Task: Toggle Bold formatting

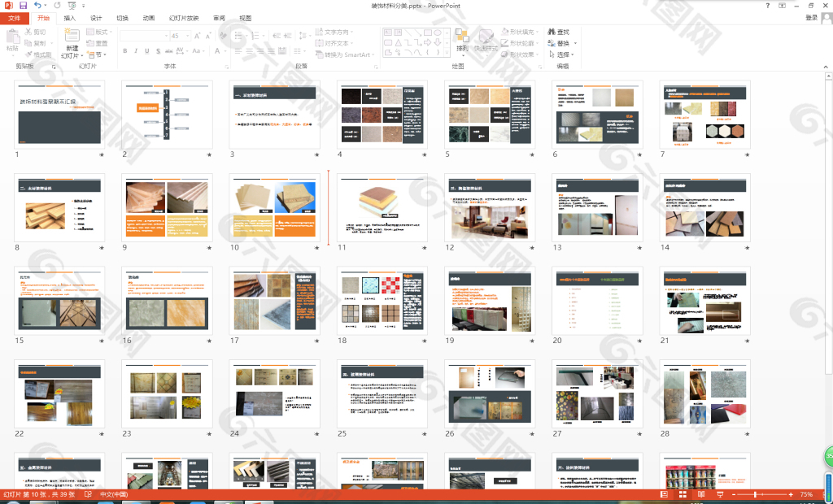Action: click(x=124, y=51)
